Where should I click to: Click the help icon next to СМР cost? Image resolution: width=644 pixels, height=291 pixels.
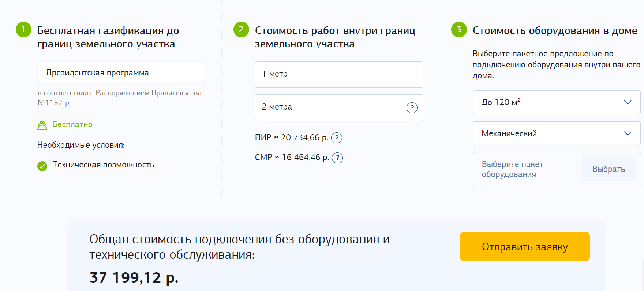pyautogui.click(x=337, y=158)
